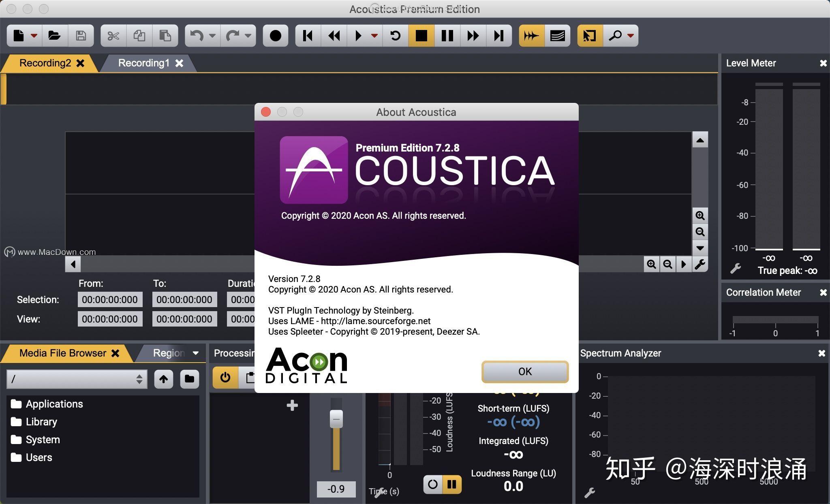Select the selection arrow tool
830x504 pixels.
point(590,36)
